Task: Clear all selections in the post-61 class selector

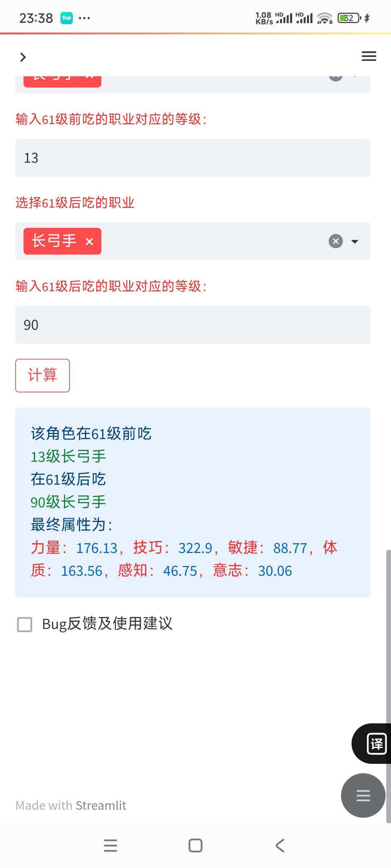Action: [x=336, y=241]
